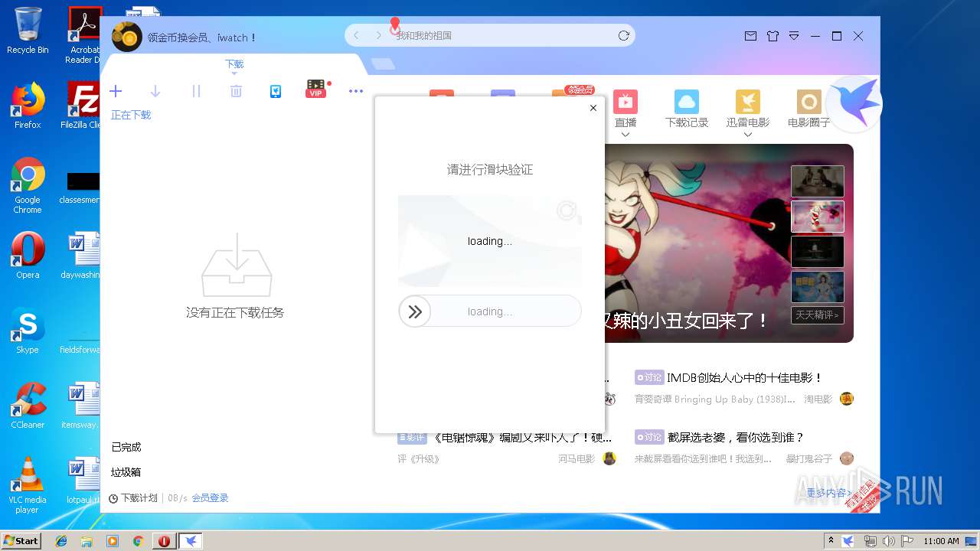Click the 讨论 tag before IMDB article
The image size is (980, 551).
[649, 377]
